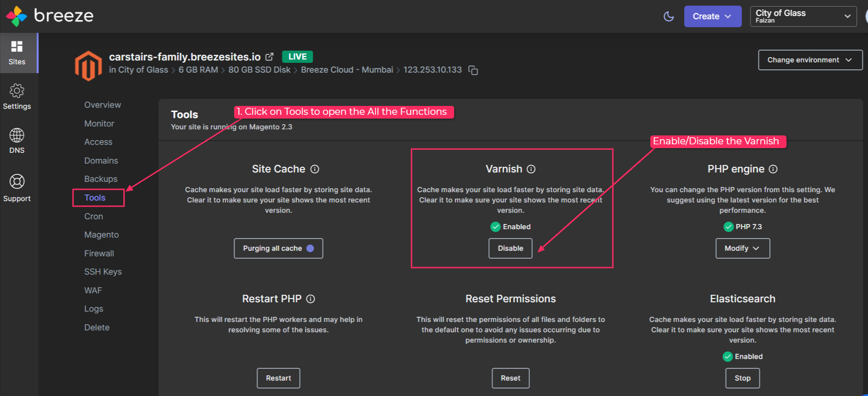Click the Varnish Enabled green check icon

(x=495, y=227)
